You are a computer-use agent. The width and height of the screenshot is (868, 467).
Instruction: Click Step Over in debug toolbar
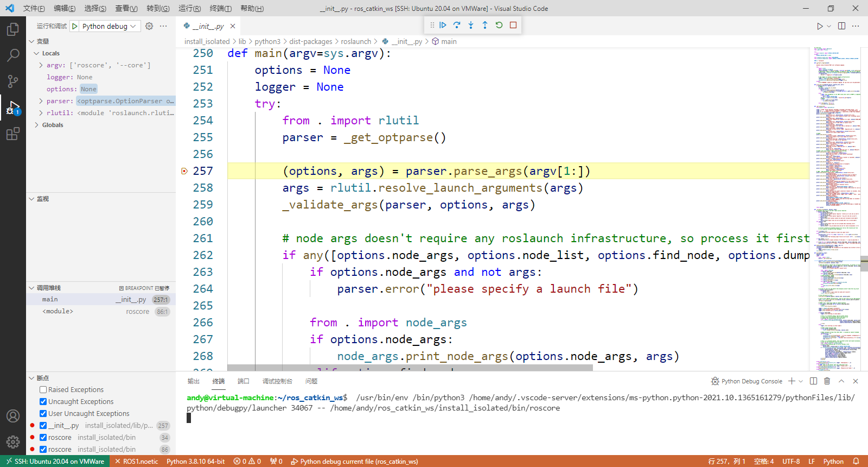point(457,25)
